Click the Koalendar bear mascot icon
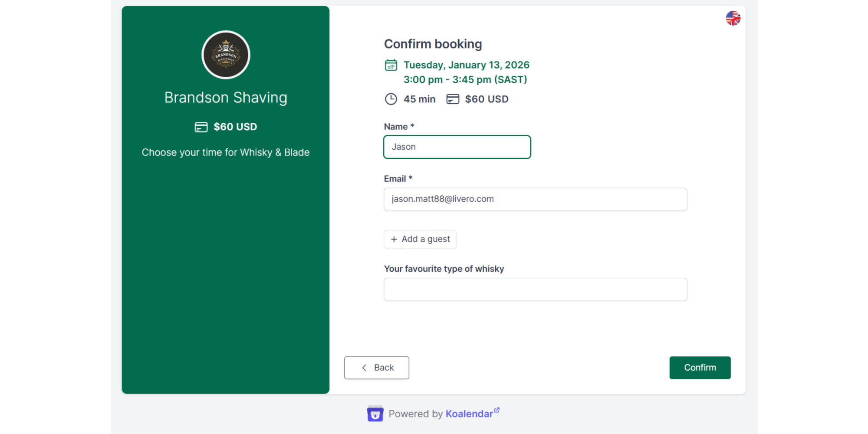Screen dimensions: 868x434 point(375,414)
